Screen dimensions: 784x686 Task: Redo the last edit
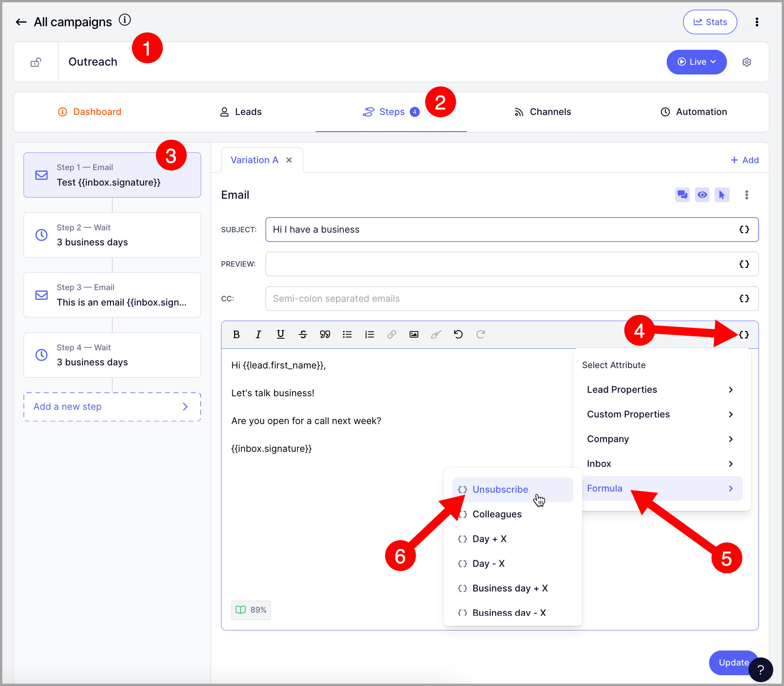481,335
